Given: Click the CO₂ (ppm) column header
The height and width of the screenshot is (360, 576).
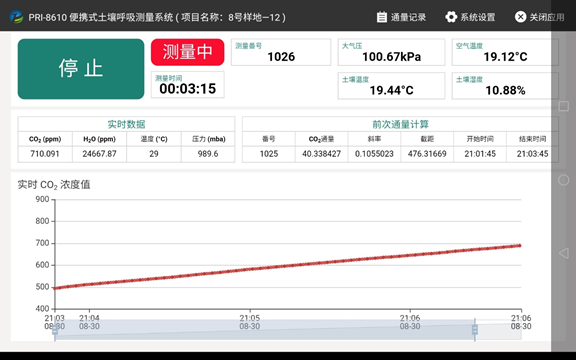Looking at the screenshot, I should tap(45, 139).
